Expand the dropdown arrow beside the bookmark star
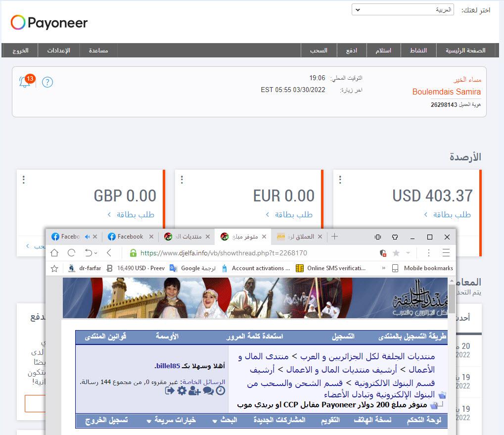The image size is (504, 435). coord(408,253)
